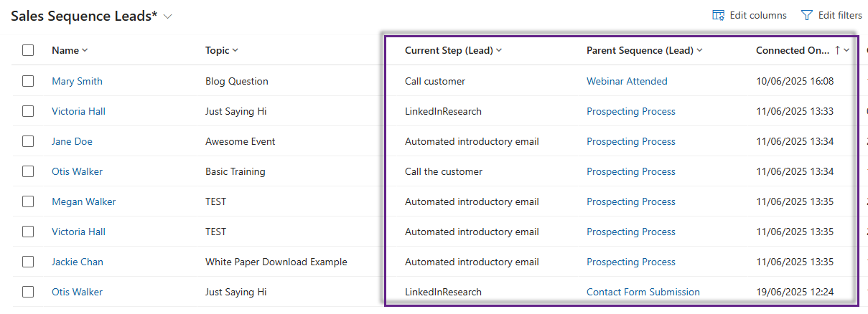Screen dimensions: 868x314
Task: Click the Edit columns icon
Action: coord(718,15)
